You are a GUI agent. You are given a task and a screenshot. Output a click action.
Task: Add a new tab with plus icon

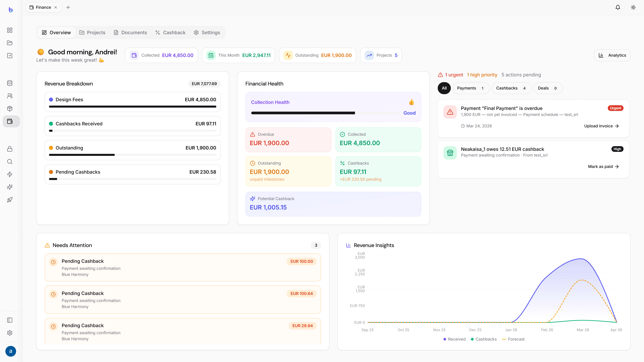(x=68, y=7)
